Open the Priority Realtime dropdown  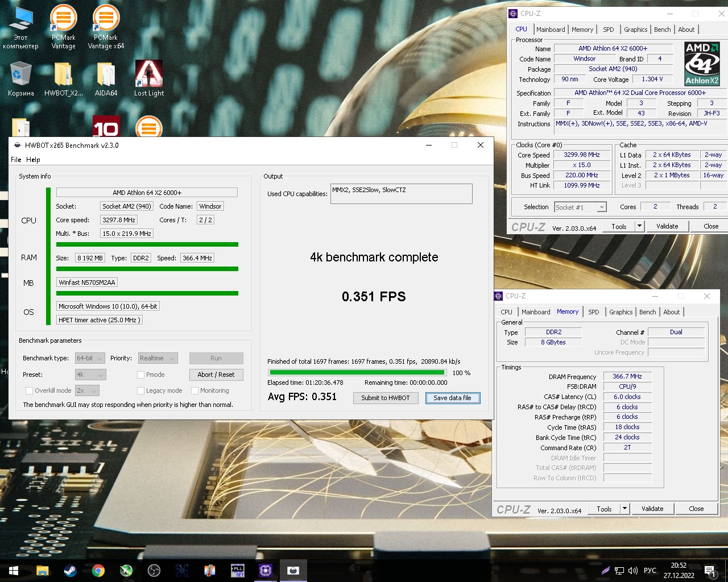point(158,358)
